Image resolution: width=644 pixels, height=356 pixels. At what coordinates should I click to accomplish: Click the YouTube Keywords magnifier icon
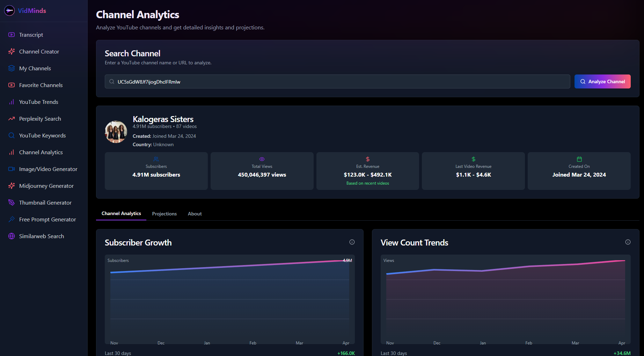(12, 135)
